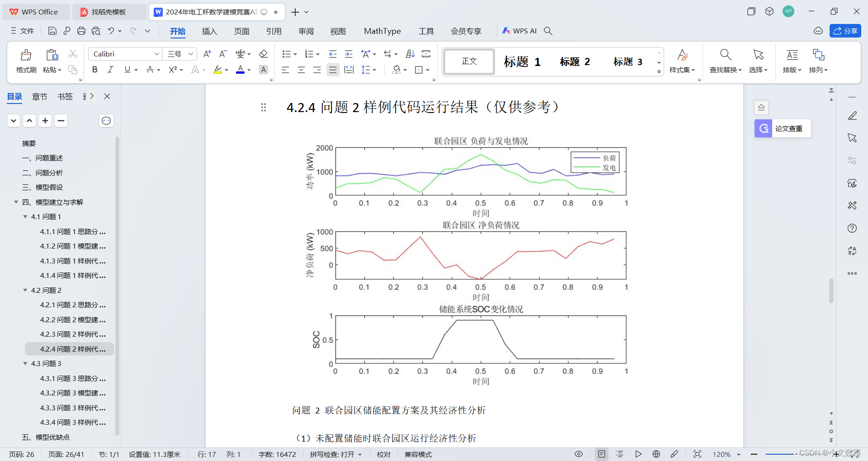Open the 插入 (Insert) ribbon tab
The width and height of the screenshot is (868, 461).
pos(209,31)
